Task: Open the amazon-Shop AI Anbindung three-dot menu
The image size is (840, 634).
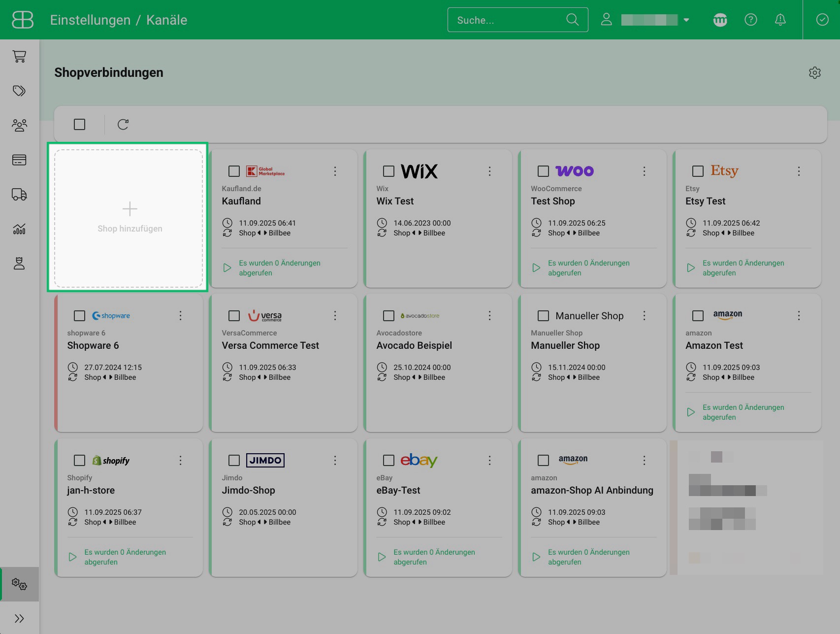Action: click(x=644, y=460)
